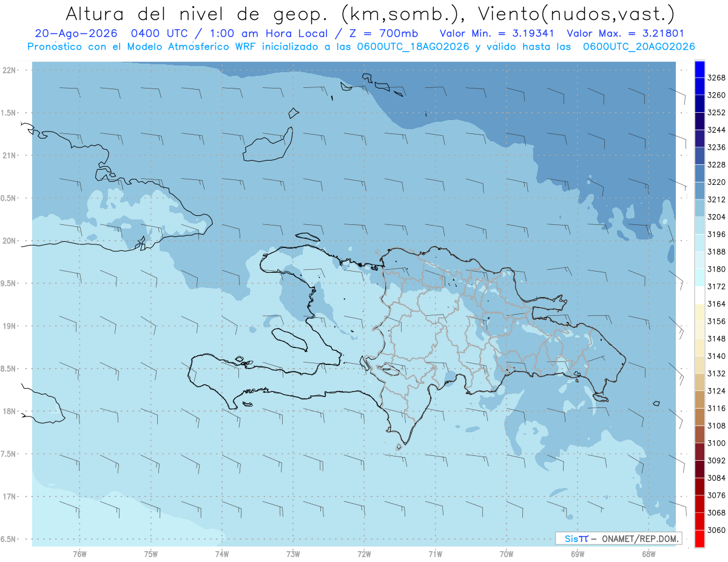Click the 3060 colorbar label
Image resolution: width=728 pixels, height=562 pixels.
pyautogui.click(x=716, y=530)
